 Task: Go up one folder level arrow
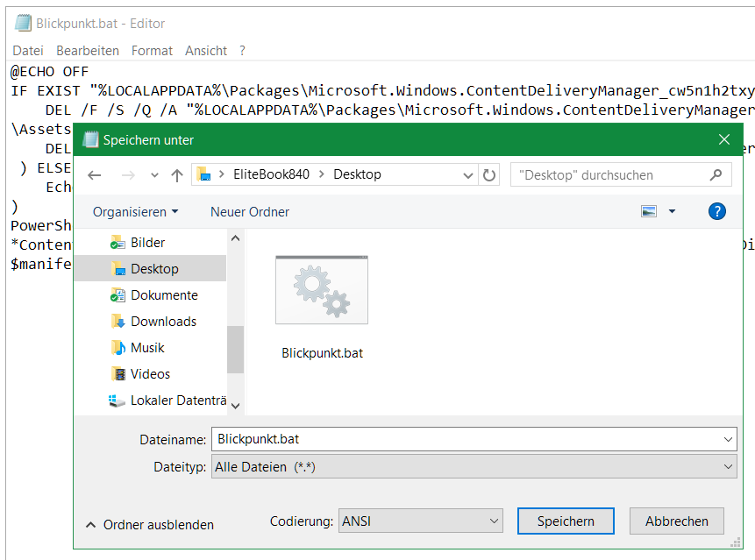click(x=177, y=175)
